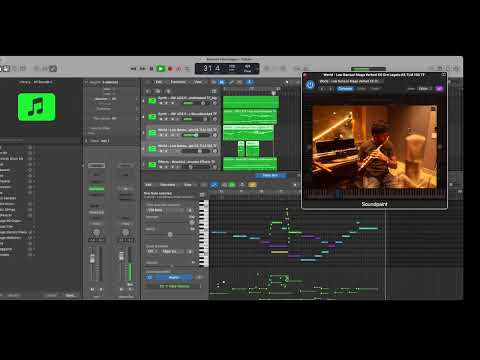
Task: Click the flute player image in Soundpaint
Action: 374,147
